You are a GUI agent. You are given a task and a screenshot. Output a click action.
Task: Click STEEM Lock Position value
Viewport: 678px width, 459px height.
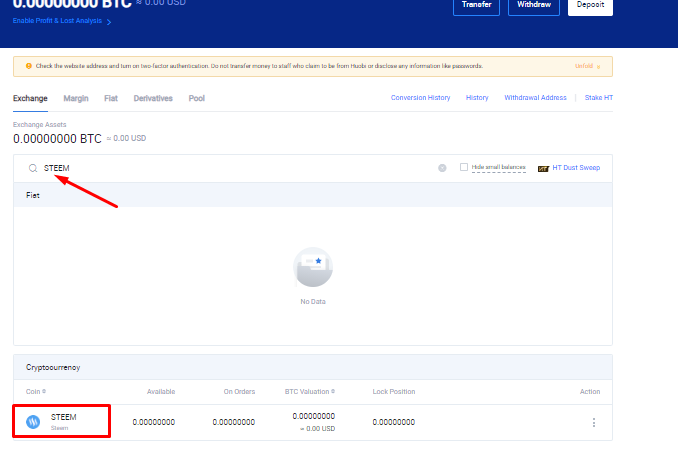[393, 422]
